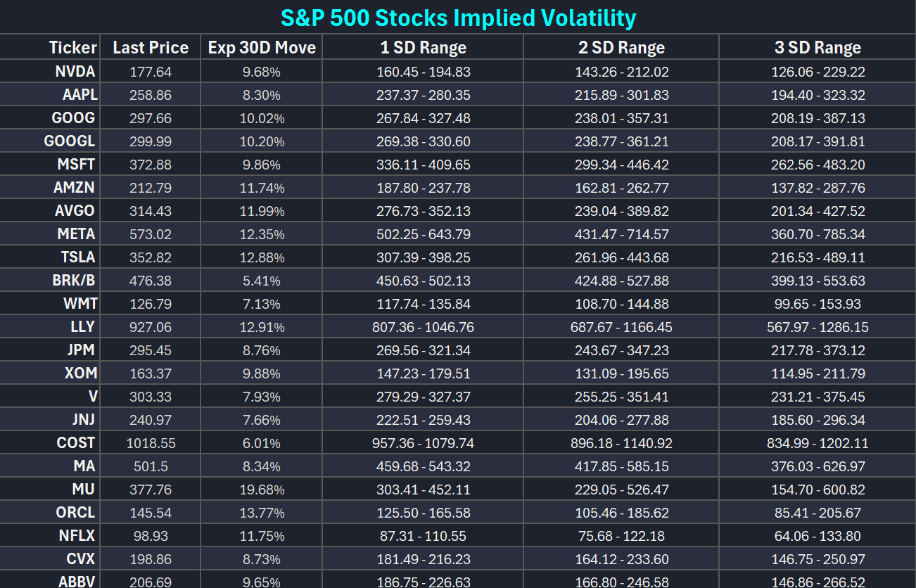
Task: Click the GOOGL ticker cell
Action: pyautogui.click(x=69, y=141)
